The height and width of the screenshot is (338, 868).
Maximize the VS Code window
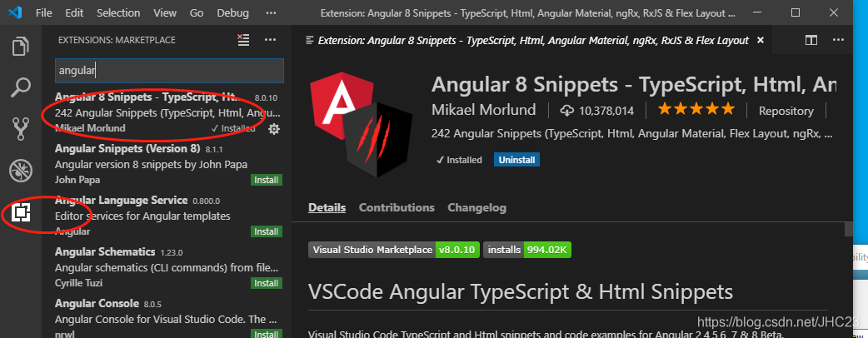coord(796,12)
